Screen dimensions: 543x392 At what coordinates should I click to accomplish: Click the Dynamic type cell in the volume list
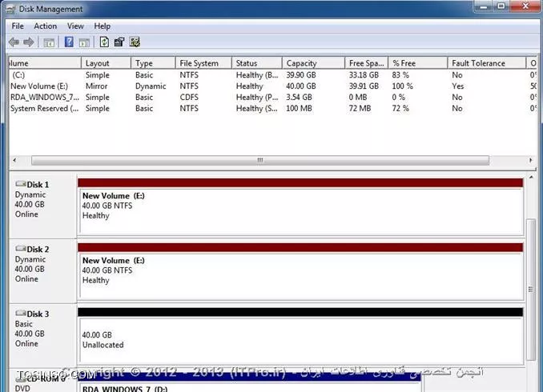151,86
